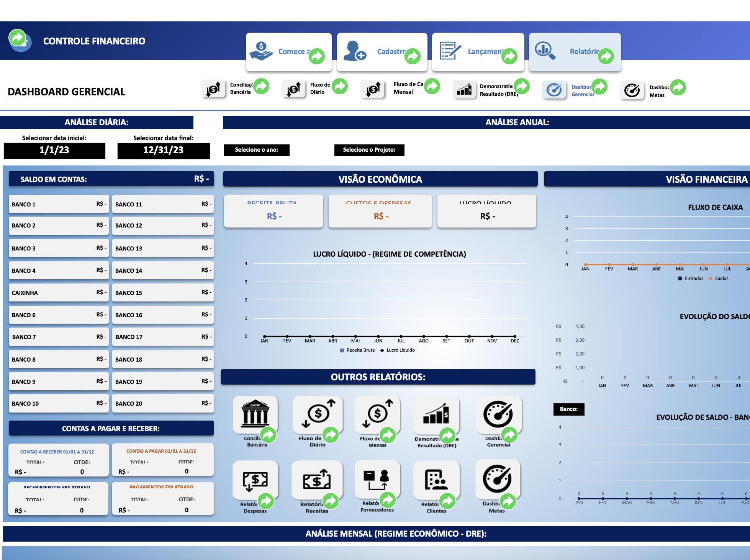750x560 pixels.
Task: Open the Relatório Clientes icon
Action: point(436,479)
